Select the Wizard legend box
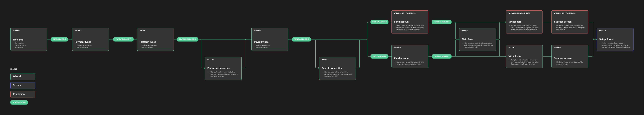This screenshot has height=115, width=644. tap(23, 77)
